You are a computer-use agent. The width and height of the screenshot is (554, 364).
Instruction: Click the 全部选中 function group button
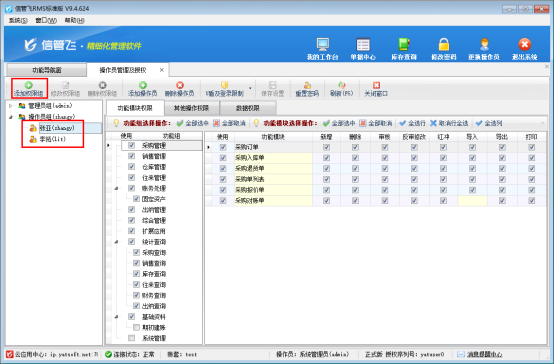[x=193, y=123]
